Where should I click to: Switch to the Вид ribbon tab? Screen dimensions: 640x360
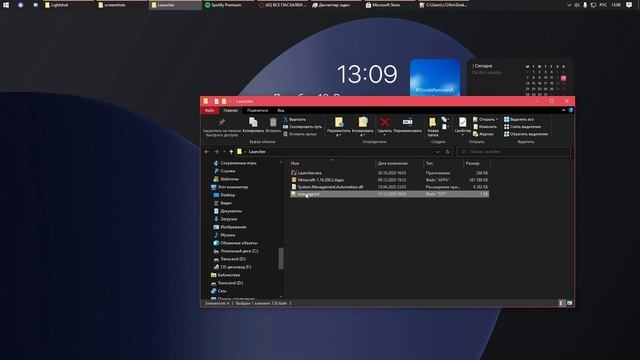click(281, 110)
